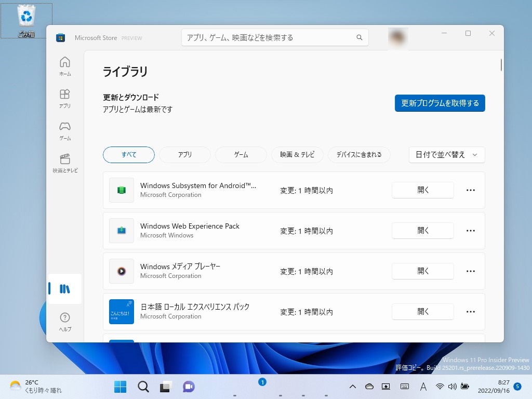Switch to the アプリ tab
Viewport: 532px width, 399px height.
[184, 154]
